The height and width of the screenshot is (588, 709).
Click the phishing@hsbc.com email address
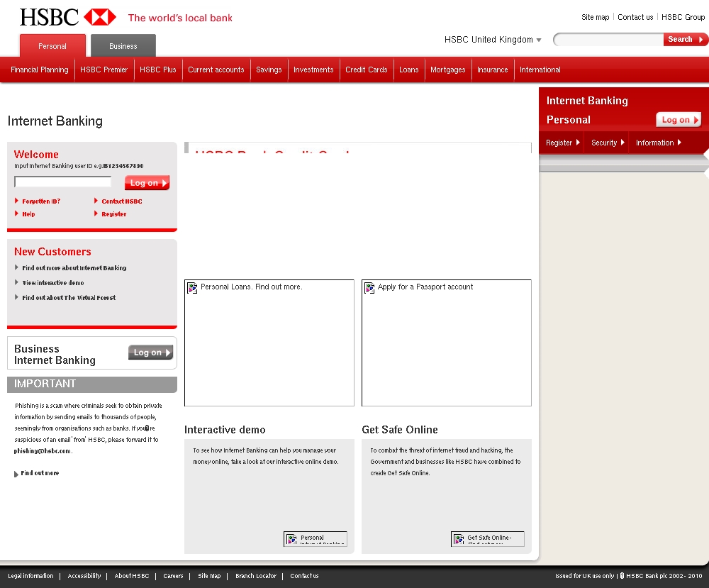click(x=43, y=451)
